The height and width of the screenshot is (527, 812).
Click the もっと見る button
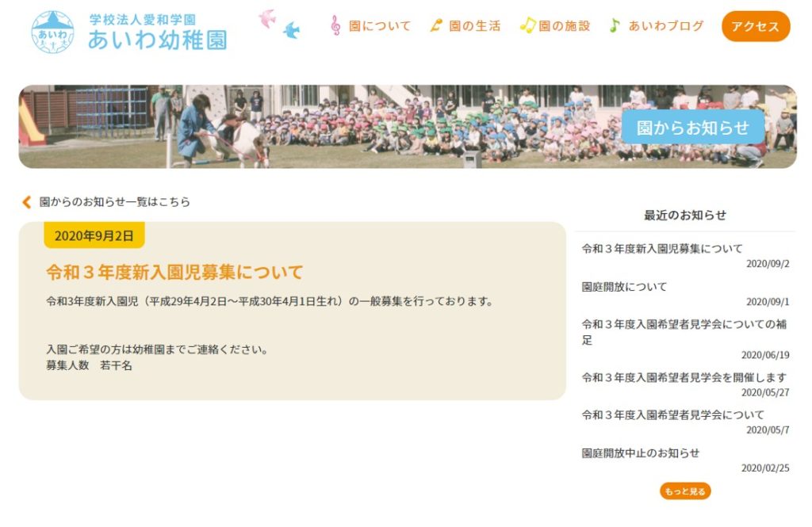685,491
